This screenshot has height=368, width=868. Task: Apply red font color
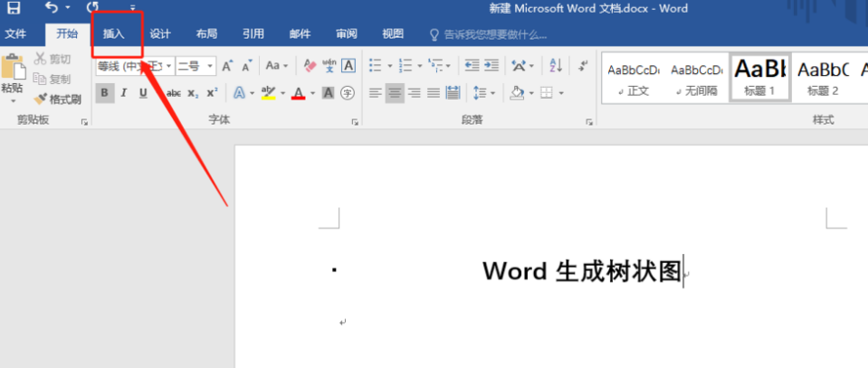299,93
